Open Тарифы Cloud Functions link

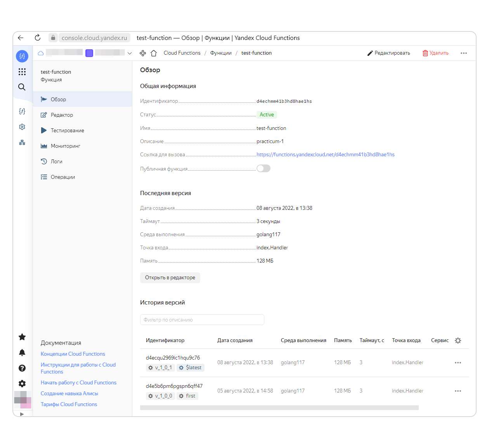pyautogui.click(x=69, y=405)
